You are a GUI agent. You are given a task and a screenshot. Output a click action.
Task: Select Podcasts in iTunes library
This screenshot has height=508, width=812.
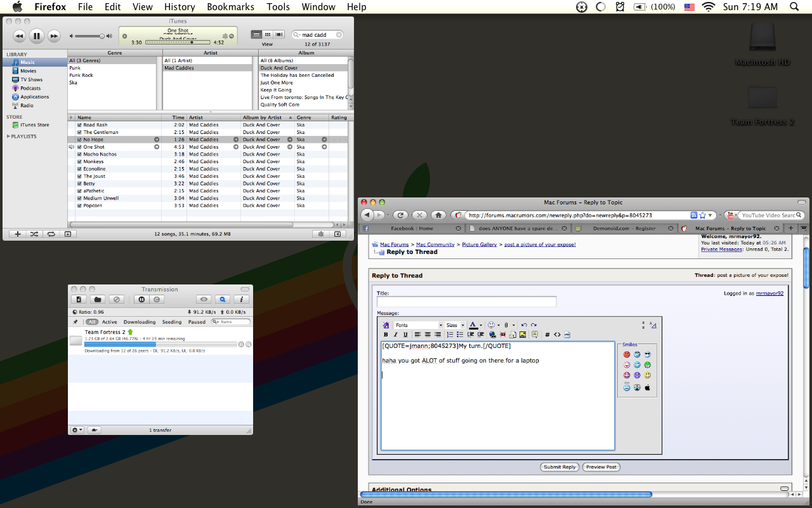pos(30,88)
